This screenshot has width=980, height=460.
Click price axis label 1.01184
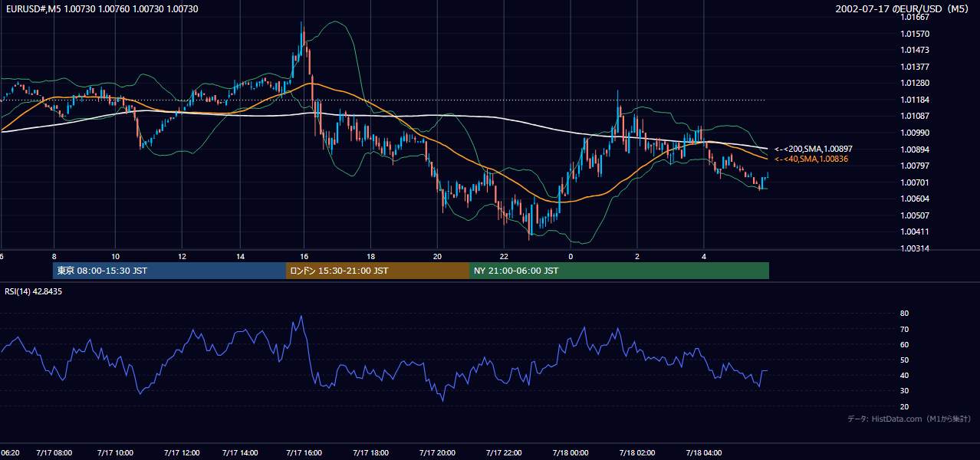(x=915, y=100)
